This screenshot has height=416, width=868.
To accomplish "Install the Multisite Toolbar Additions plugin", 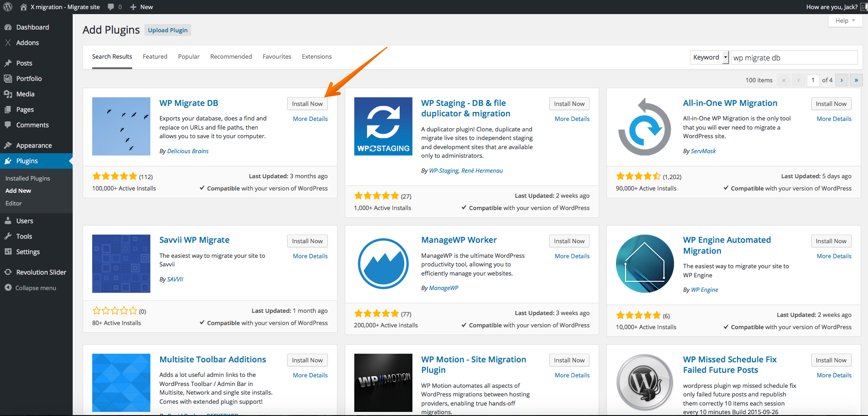I will pos(308,360).
